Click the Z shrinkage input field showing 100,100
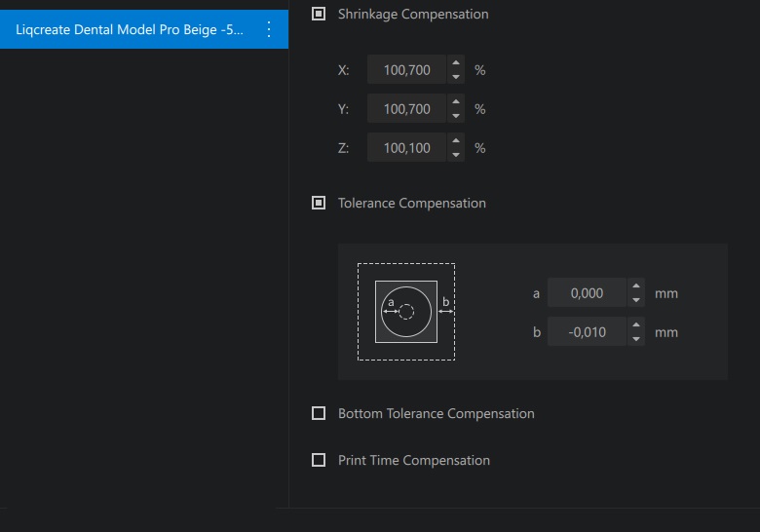Image resolution: width=760 pixels, height=532 pixels. click(406, 148)
